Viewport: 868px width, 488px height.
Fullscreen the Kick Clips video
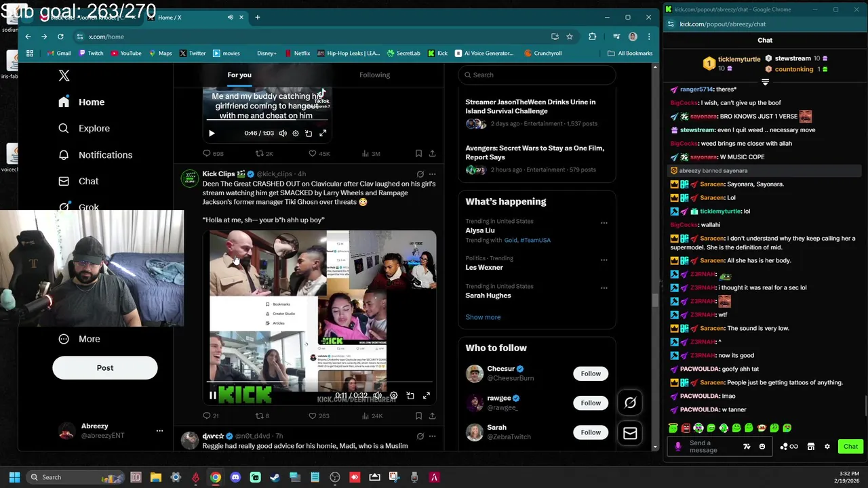[x=427, y=396]
